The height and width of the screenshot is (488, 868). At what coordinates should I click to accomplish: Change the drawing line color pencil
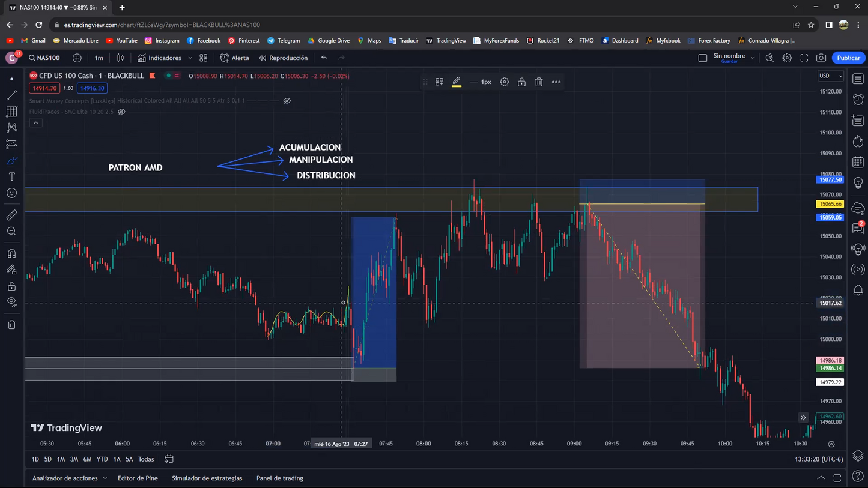tap(457, 82)
